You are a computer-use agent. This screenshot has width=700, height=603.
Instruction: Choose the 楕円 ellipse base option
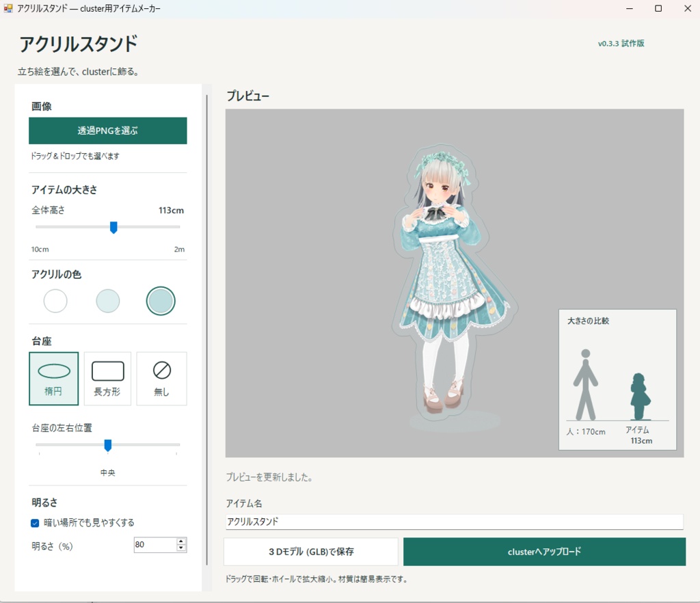(x=53, y=379)
